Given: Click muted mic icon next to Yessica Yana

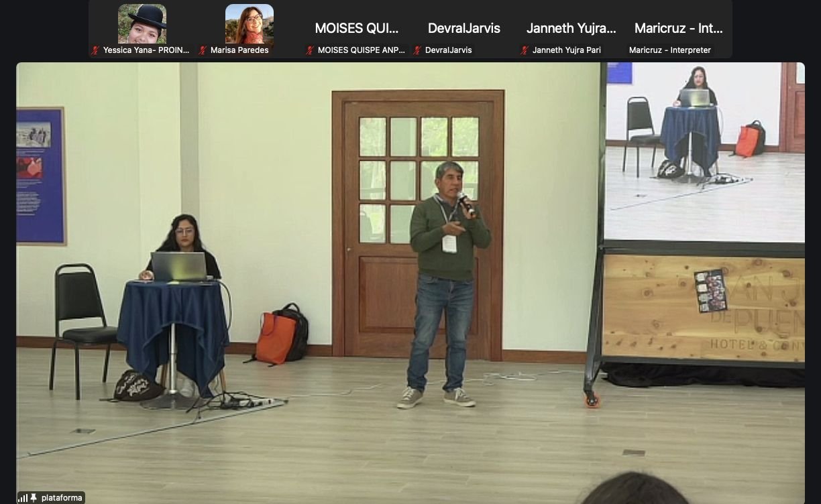Looking at the screenshot, I should (95, 50).
